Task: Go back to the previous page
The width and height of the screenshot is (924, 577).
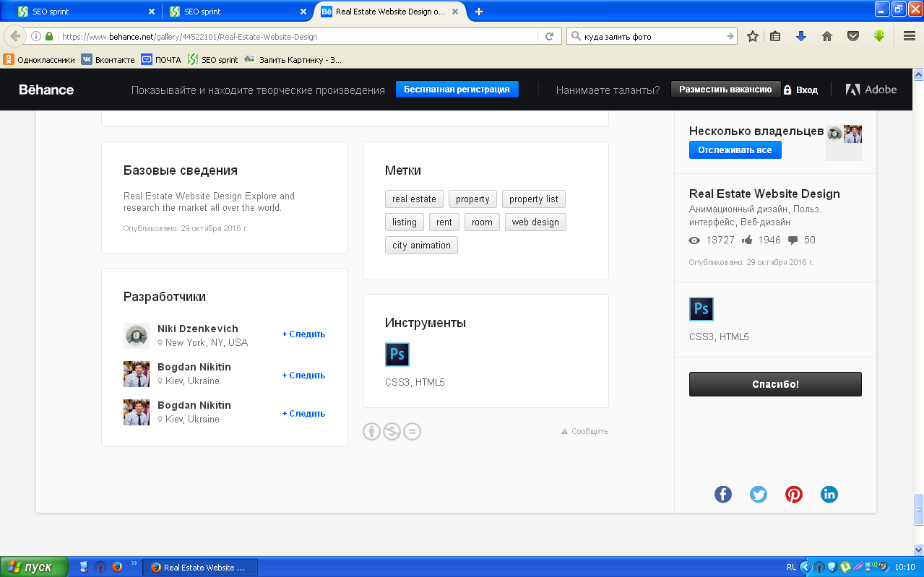Action: [15, 36]
